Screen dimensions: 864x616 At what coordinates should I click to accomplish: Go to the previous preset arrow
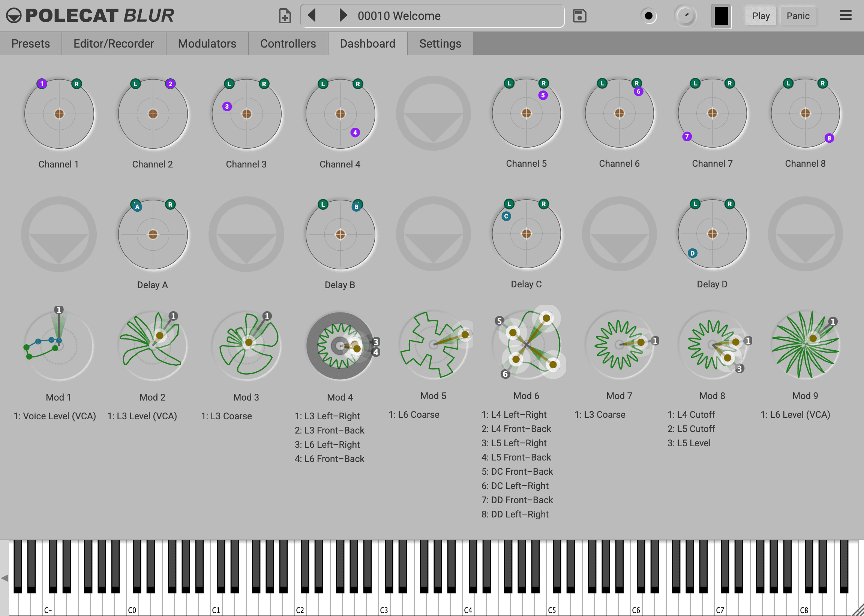click(x=312, y=16)
